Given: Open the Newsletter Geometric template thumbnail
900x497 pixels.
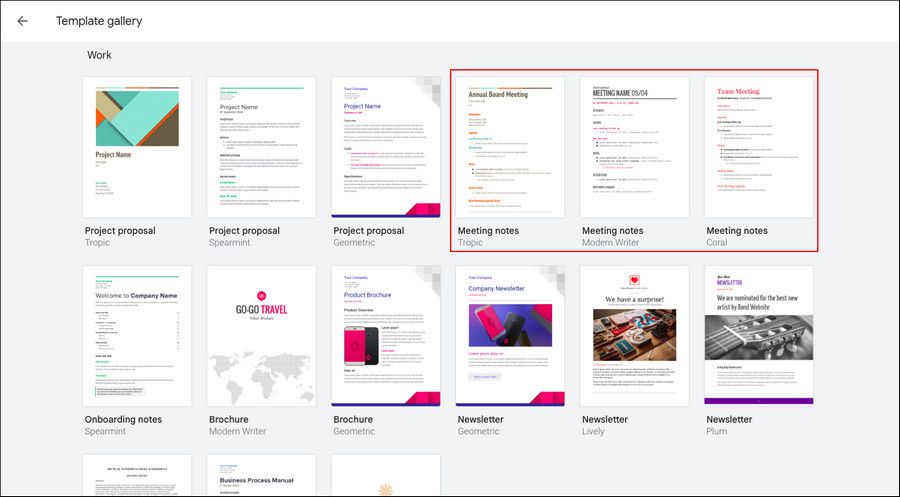Looking at the screenshot, I should 510,336.
